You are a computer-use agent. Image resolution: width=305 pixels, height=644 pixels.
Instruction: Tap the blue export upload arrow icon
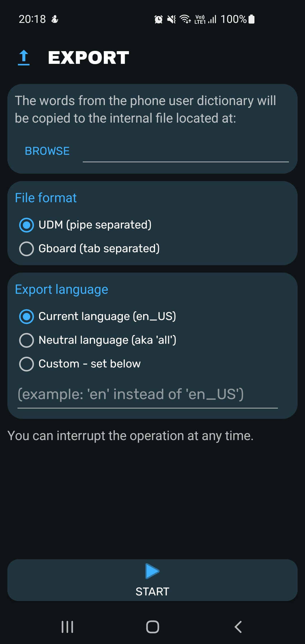point(24,58)
